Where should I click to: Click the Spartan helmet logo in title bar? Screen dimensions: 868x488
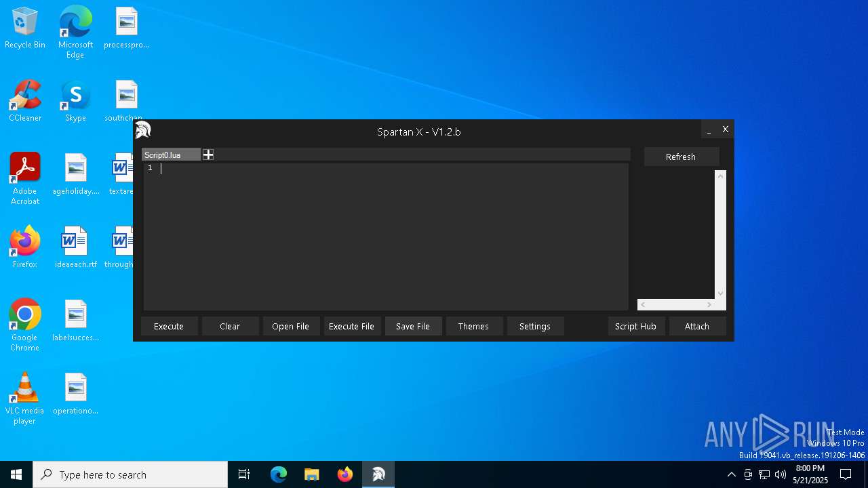tap(143, 130)
